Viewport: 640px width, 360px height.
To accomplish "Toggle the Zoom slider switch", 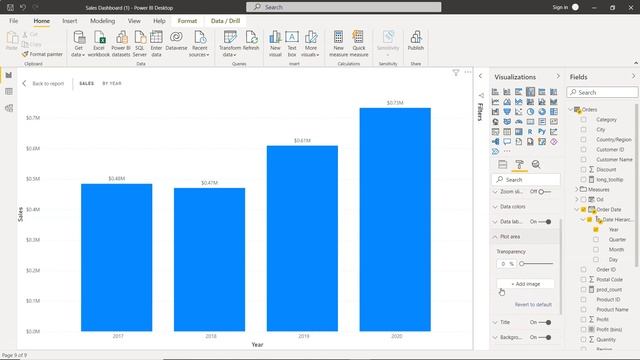I will tap(544, 191).
